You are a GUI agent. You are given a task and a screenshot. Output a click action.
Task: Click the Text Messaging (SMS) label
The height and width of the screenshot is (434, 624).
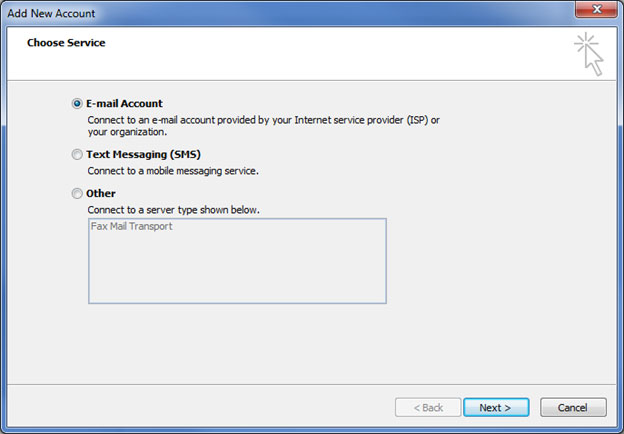pyautogui.click(x=143, y=154)
